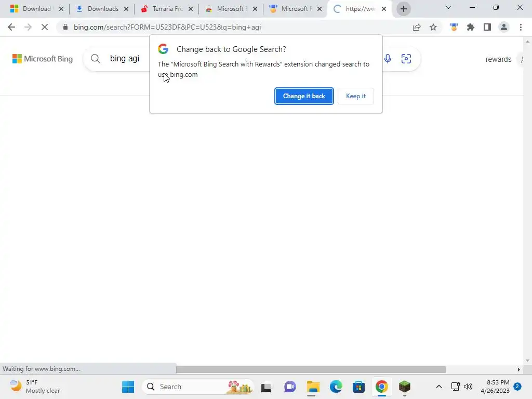Stop loading the page
532x399 pixels.
tap(45, 27)
